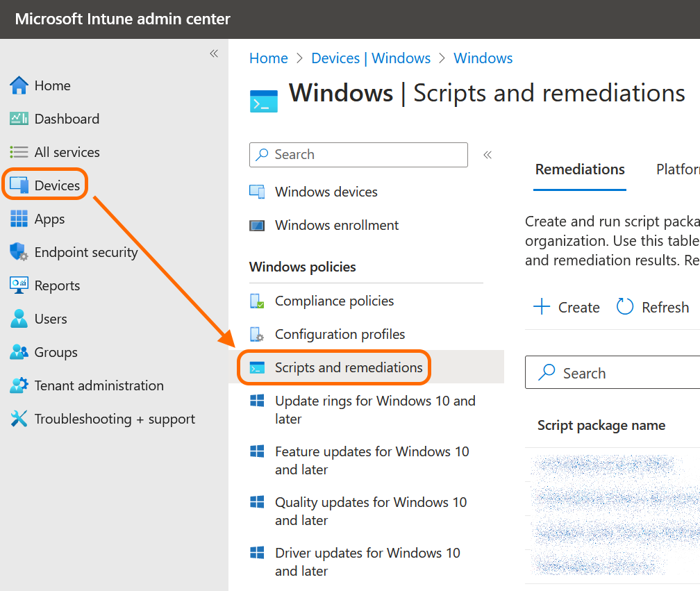
Task: Open Endpoint security shield icon
Action: (x=19, y=252)
